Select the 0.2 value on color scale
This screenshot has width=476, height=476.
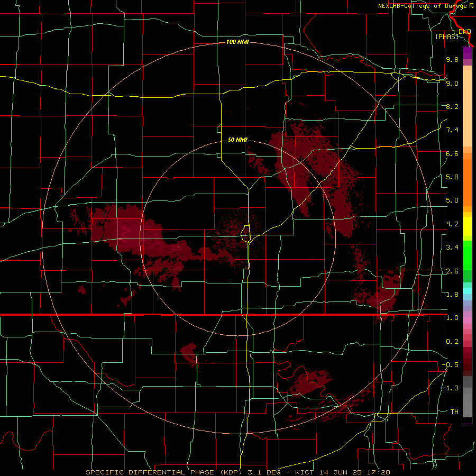[452, 341]
